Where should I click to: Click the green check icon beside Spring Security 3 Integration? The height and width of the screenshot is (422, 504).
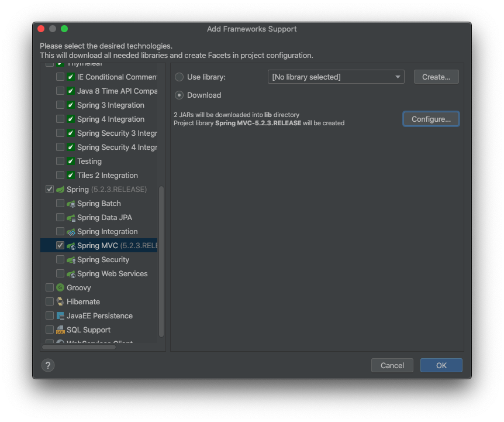click(x=71, y=133)
